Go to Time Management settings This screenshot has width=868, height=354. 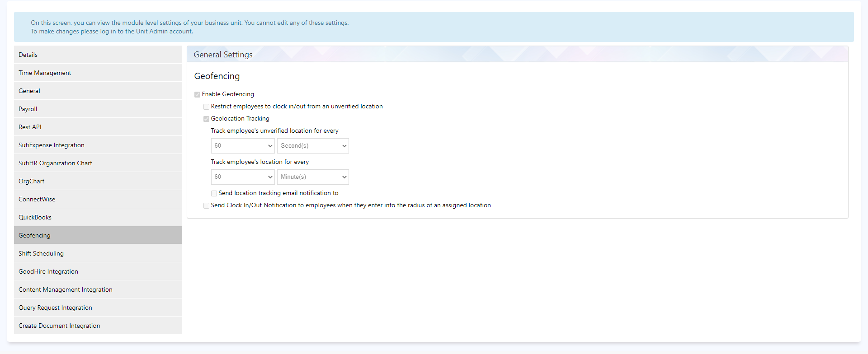pyautogui.click(x=45, y=73)
